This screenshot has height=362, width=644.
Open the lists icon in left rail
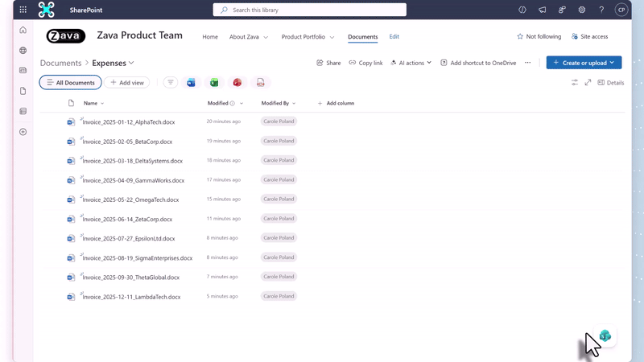pyautogui.click(x=23, y=111)
